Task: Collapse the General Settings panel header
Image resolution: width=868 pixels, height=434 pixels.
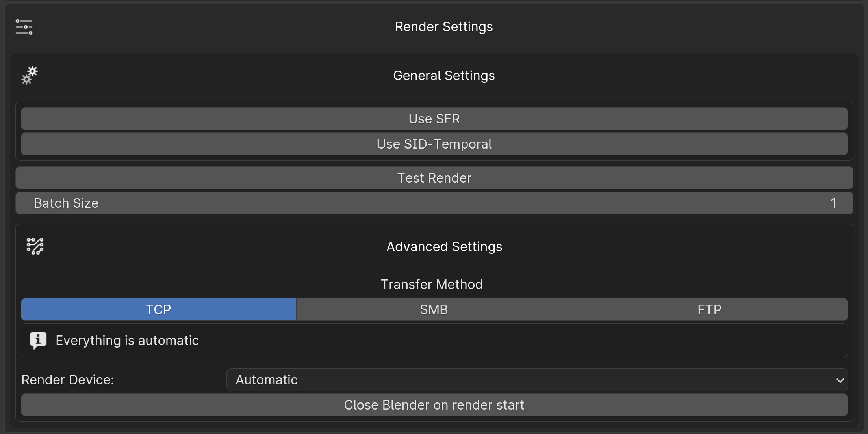Action: (x=444, y=75)
